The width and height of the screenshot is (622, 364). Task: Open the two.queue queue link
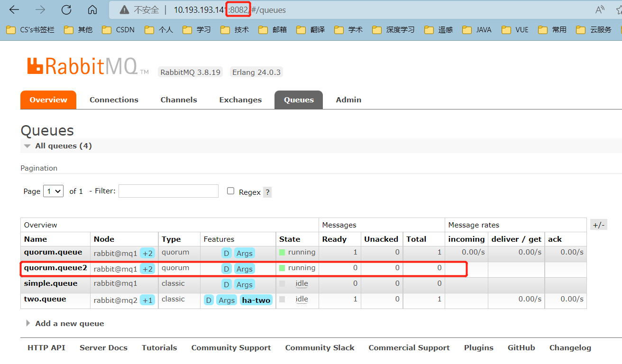coord(45,299)
